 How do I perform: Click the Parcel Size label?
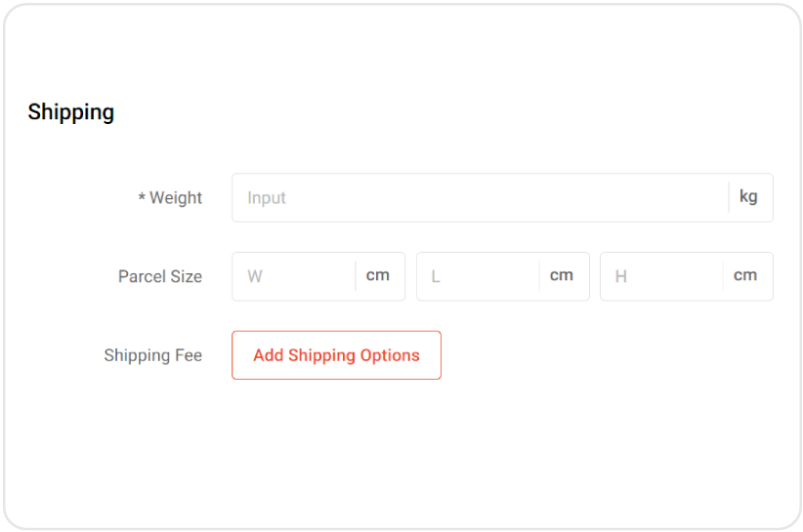[160, 277]
